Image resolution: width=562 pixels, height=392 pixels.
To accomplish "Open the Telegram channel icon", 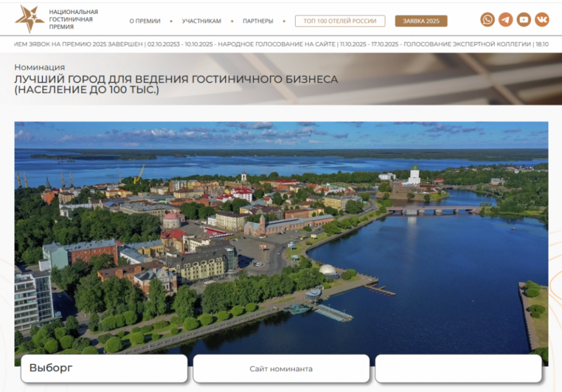I will point(506,20).
